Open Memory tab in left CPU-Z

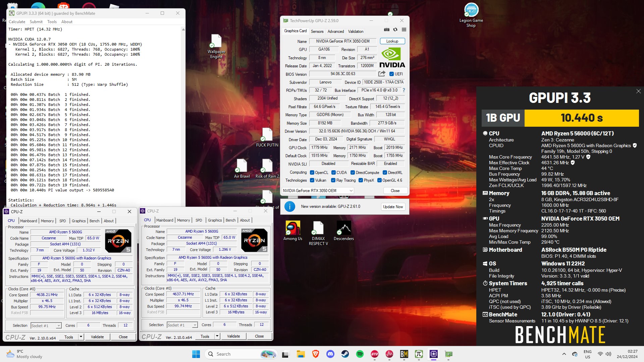coord(47,221)
